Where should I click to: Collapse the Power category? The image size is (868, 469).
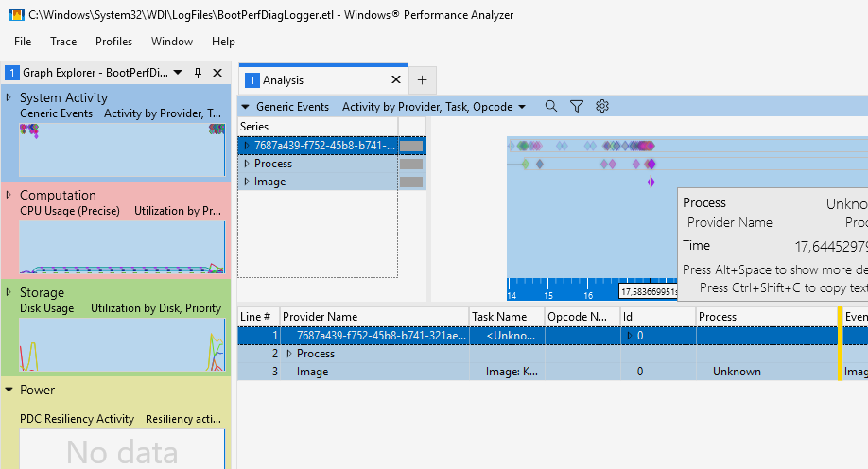(9, 390)
